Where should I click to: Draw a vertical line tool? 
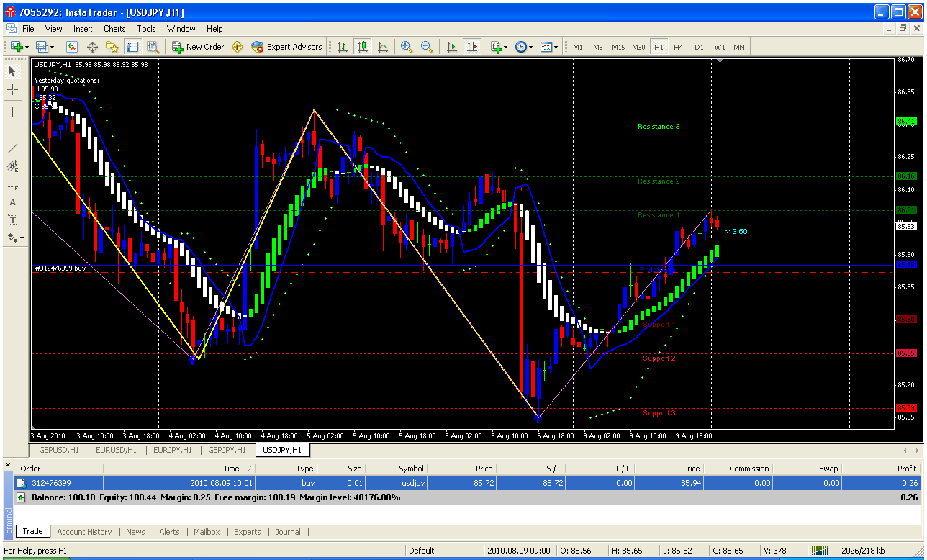click(12, 112)
